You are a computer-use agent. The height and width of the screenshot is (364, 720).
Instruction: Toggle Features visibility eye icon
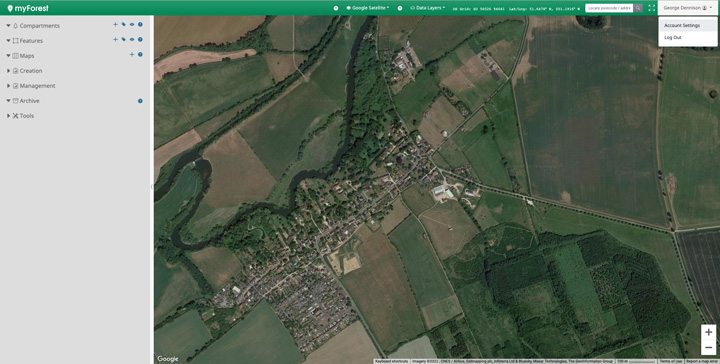132,40
